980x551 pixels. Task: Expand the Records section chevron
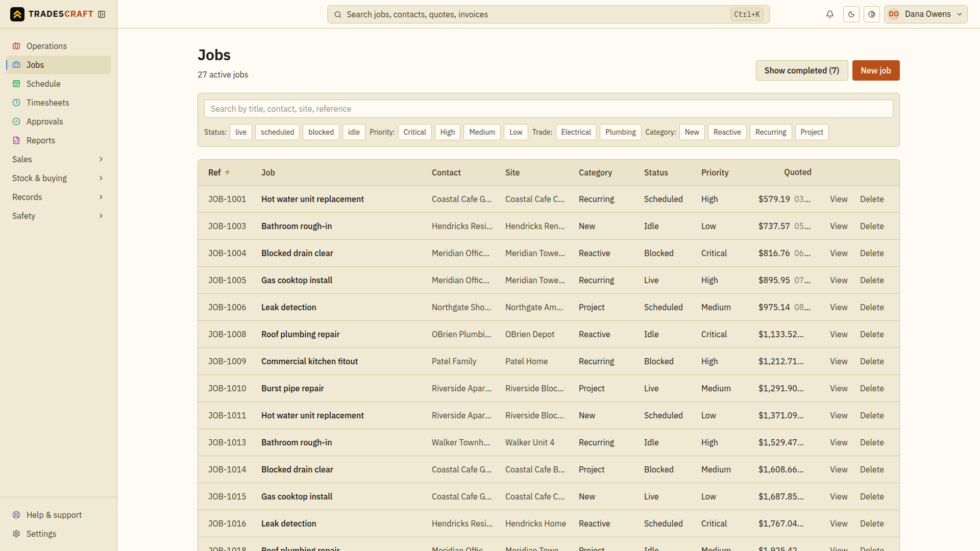tap(101, 197)
